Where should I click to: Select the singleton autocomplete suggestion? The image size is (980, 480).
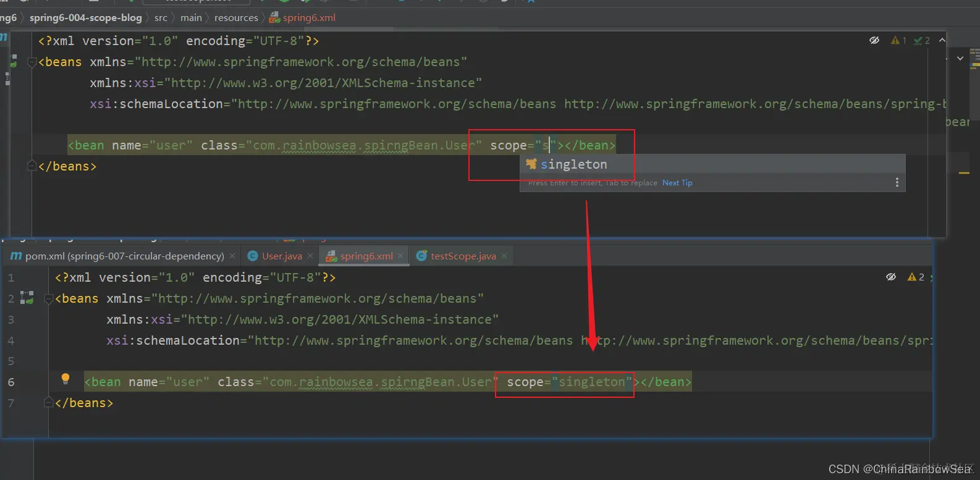coord(712,164)
